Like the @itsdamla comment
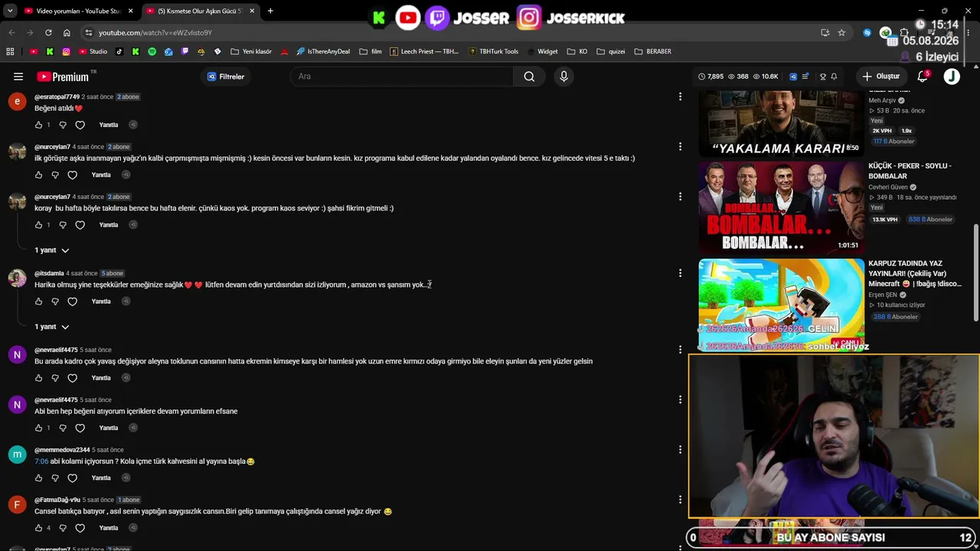The image size is (980, 551). pos(39,302)
